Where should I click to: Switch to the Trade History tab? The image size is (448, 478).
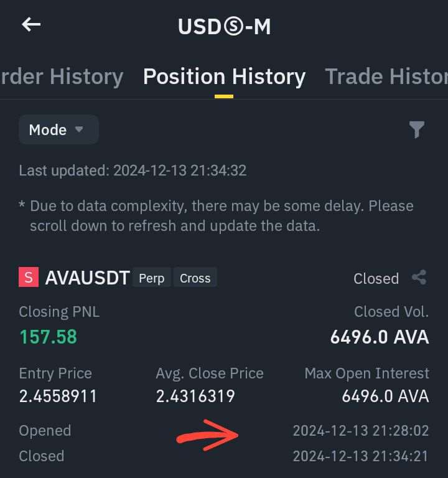click(386, 77)
